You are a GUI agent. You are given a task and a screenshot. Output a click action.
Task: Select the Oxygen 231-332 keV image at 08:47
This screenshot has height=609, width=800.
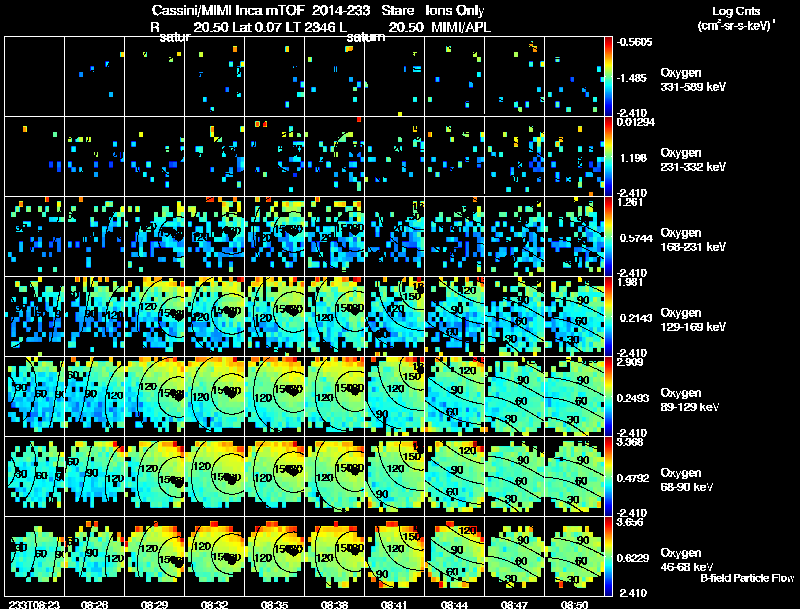pos(514,157)
